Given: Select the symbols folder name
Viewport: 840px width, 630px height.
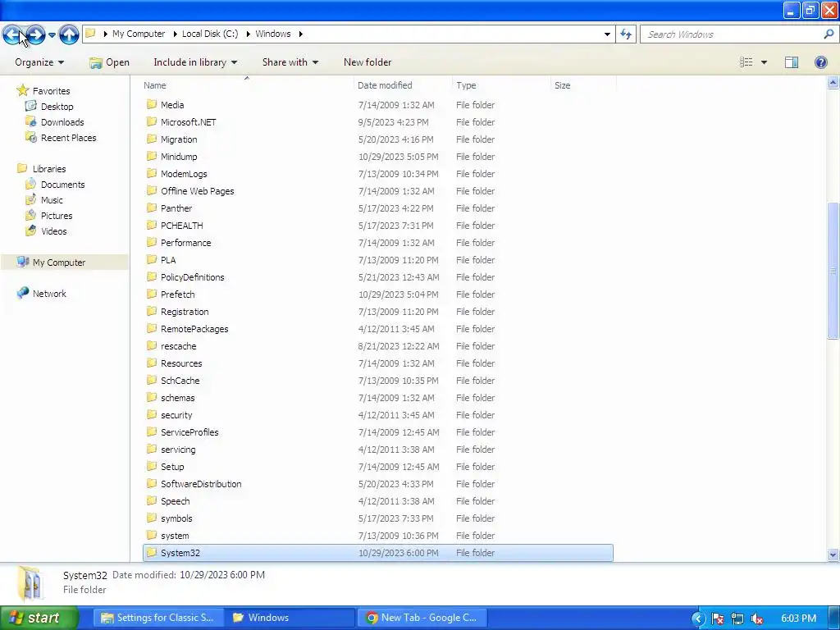Looking at the screenshot, I should tap(176, 518).
